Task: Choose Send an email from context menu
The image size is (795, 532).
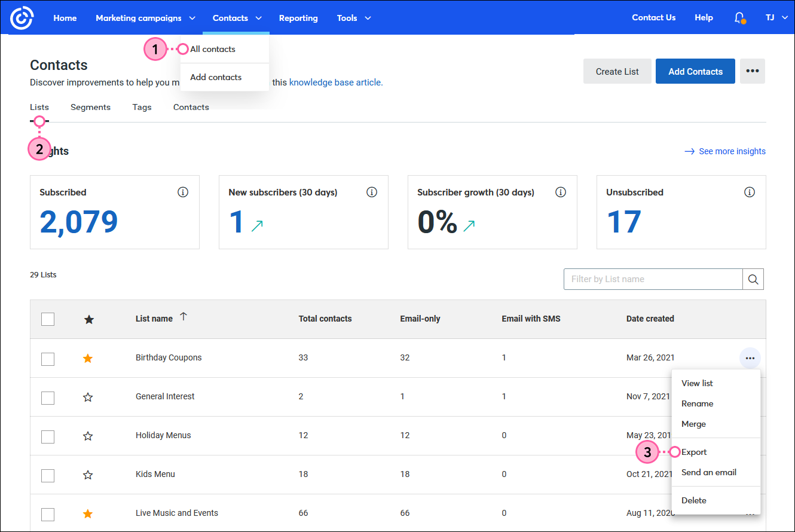Action: coord(709,472)
